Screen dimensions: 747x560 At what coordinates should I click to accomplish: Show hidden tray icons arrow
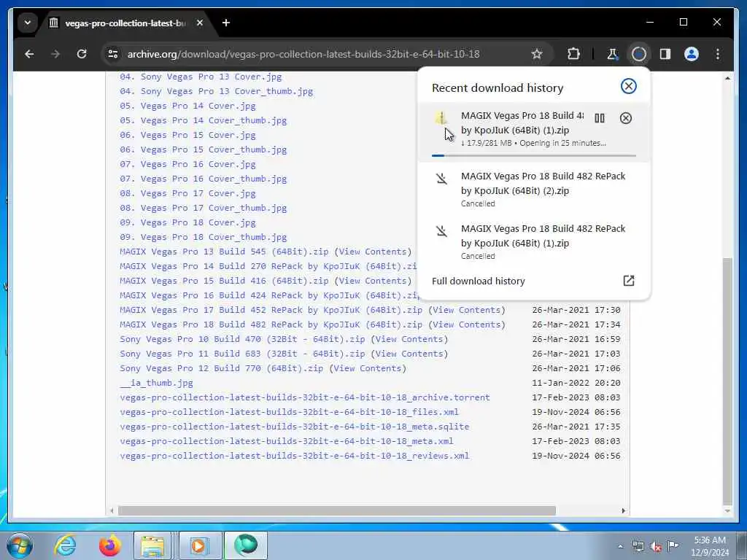(x=620, y=547)
